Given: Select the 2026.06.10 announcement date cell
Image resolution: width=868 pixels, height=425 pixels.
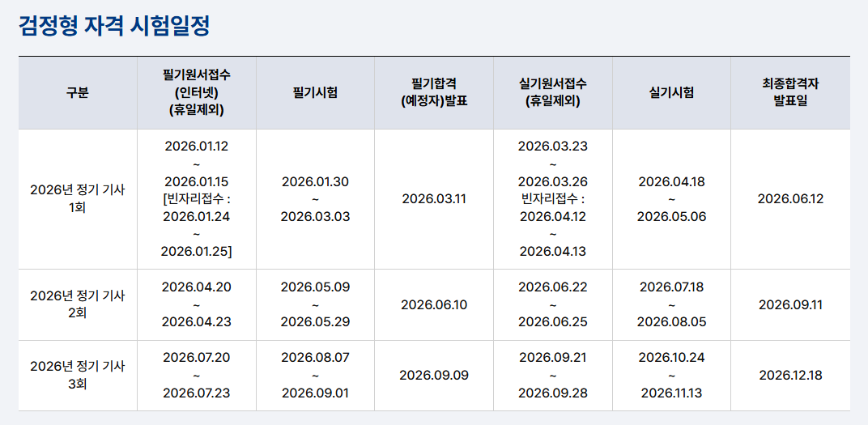Looking at the screenshot, I should coord(434,305).
